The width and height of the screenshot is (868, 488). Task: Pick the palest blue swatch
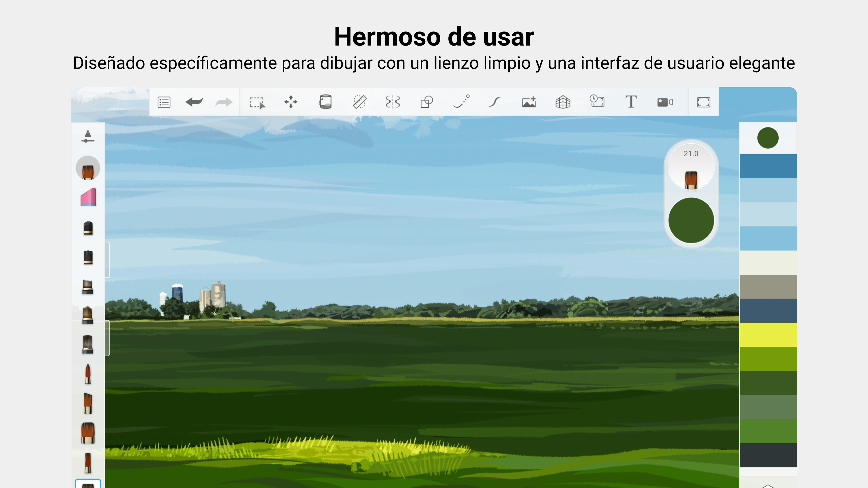[x=768, y=214]
